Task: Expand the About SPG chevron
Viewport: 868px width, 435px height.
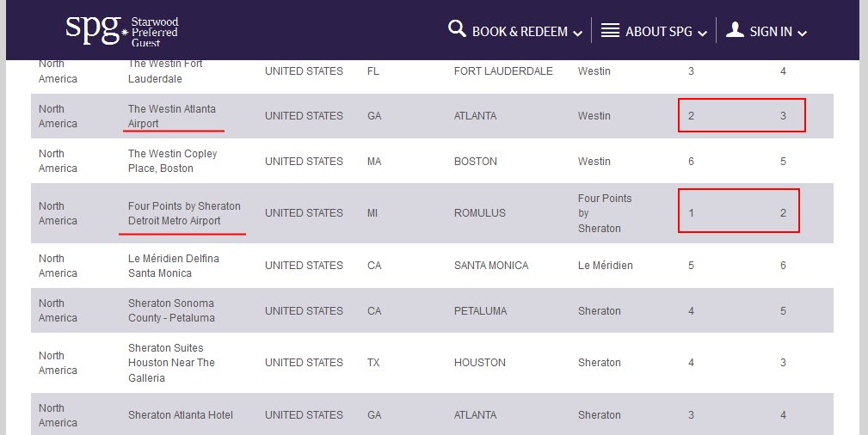Action: pyautogui.click(x=702, y=33)
